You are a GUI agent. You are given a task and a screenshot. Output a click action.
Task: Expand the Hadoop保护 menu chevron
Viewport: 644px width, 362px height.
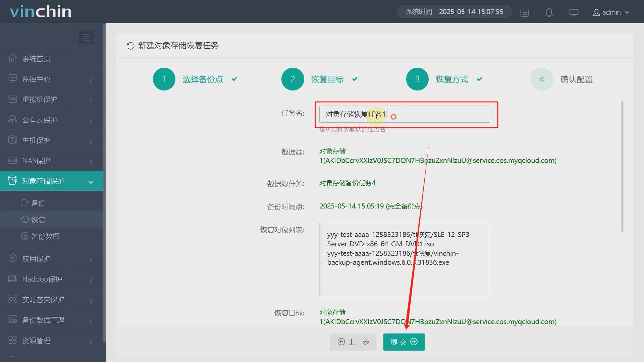91,280
